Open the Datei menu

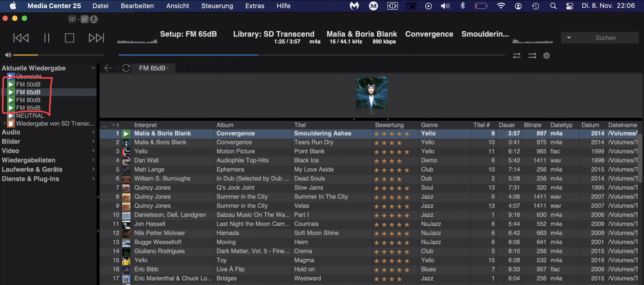pos(100,6)
